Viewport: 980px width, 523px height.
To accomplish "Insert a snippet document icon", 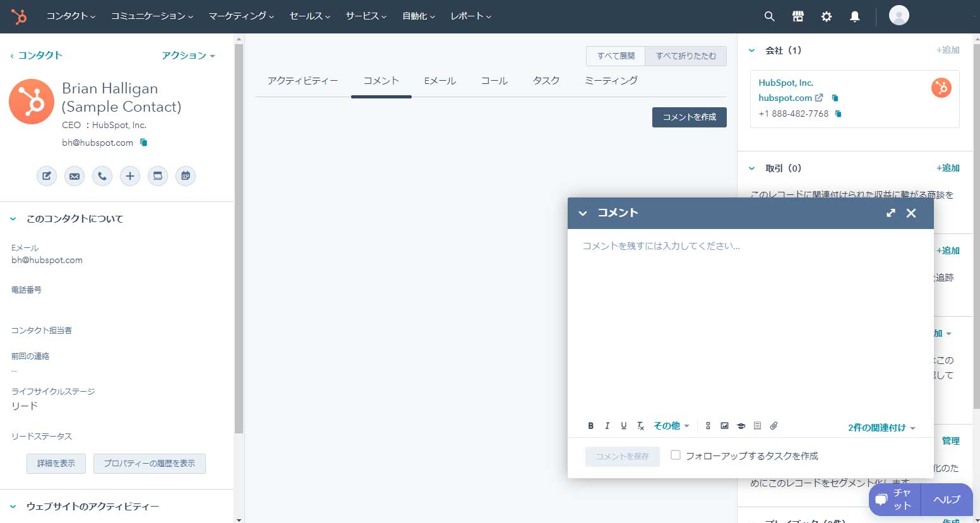I will 758,426.
